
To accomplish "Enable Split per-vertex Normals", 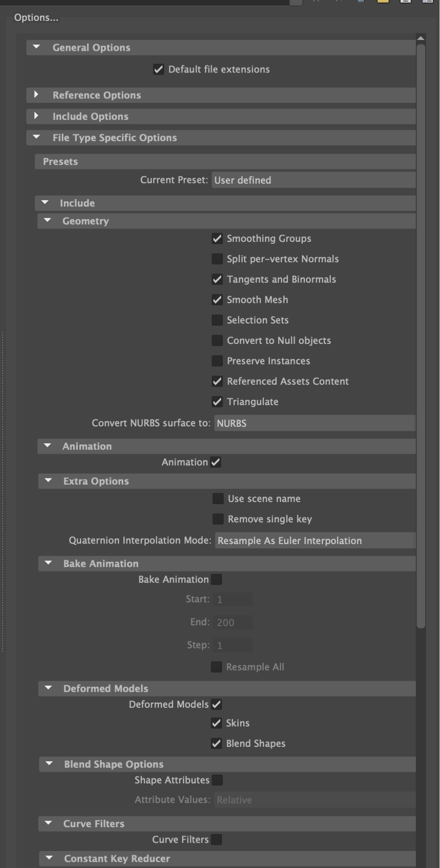I will [x=217, y=259].
